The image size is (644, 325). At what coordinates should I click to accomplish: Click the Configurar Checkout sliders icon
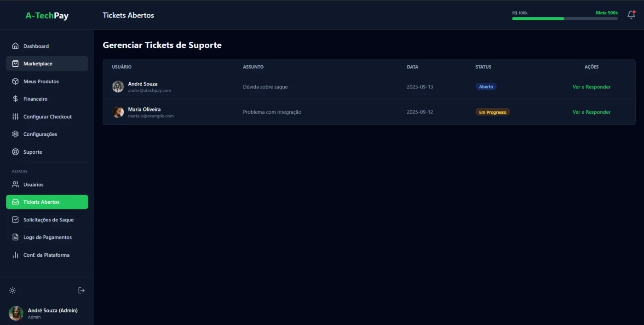(15, 116)
